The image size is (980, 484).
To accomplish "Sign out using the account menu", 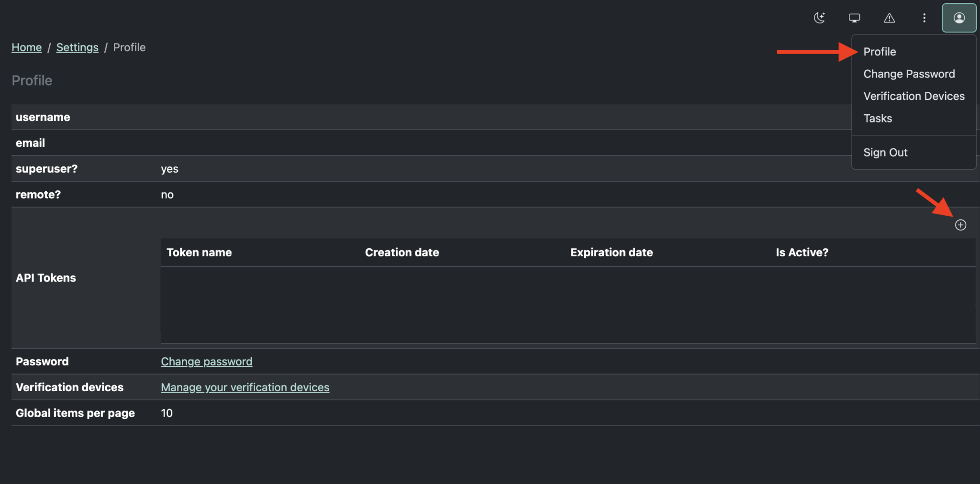I will (x=885, y=152).
